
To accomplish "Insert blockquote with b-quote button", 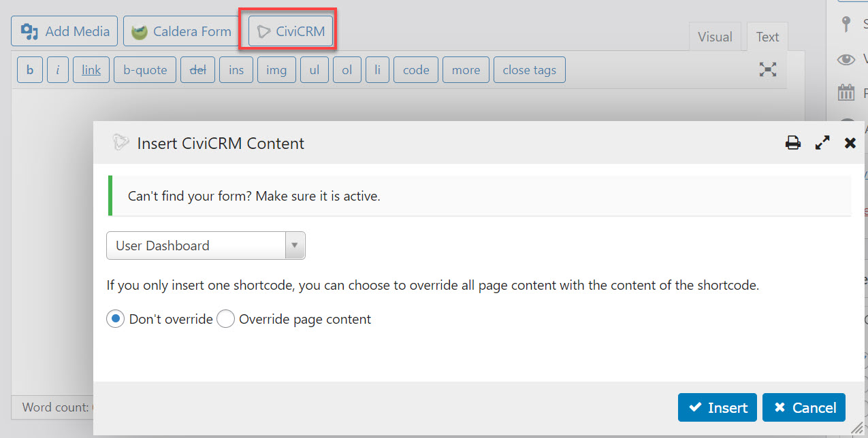I will tap(145, 70).
